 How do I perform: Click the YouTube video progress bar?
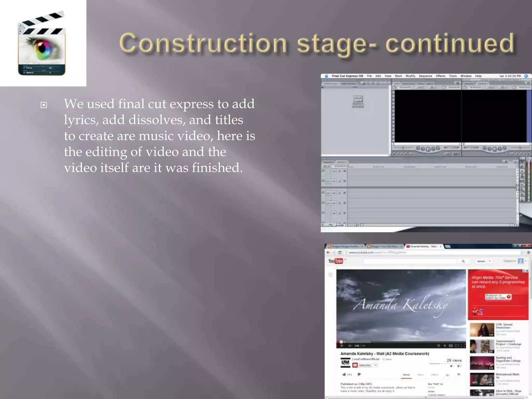pyautogui.click(x=401, y=342)
